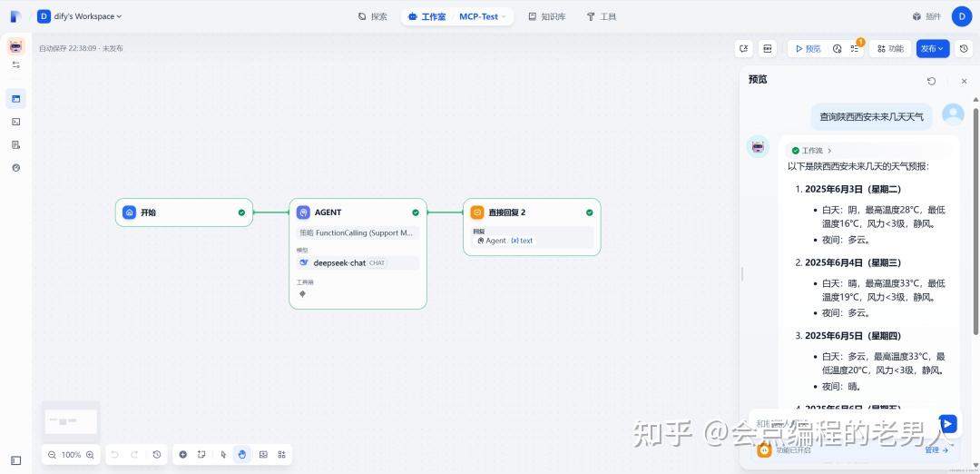The image size is (980, 474).
Task: Click the heading 2025年6月5日 (星期四)
Action: coord(852,336)
